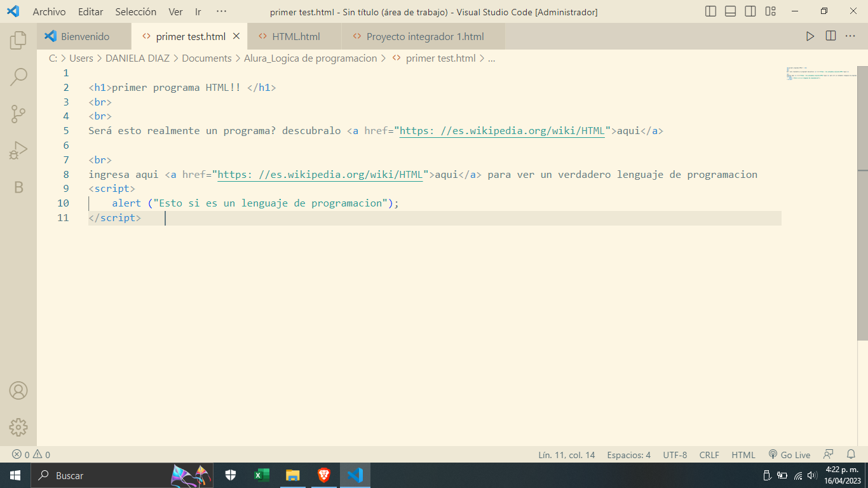Toggle the primary side bar layout icon
The image size is (868, 488).
coord(711,11)
